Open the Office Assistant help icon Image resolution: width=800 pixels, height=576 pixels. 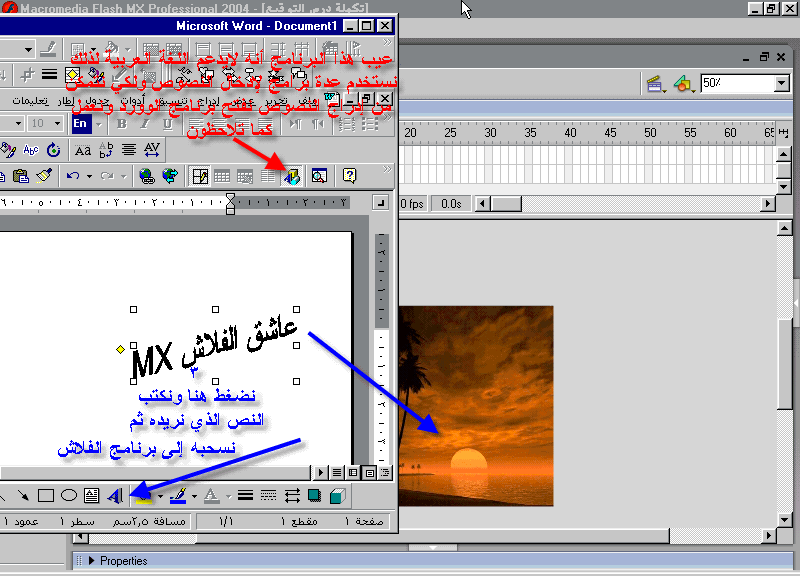(349, 176)
